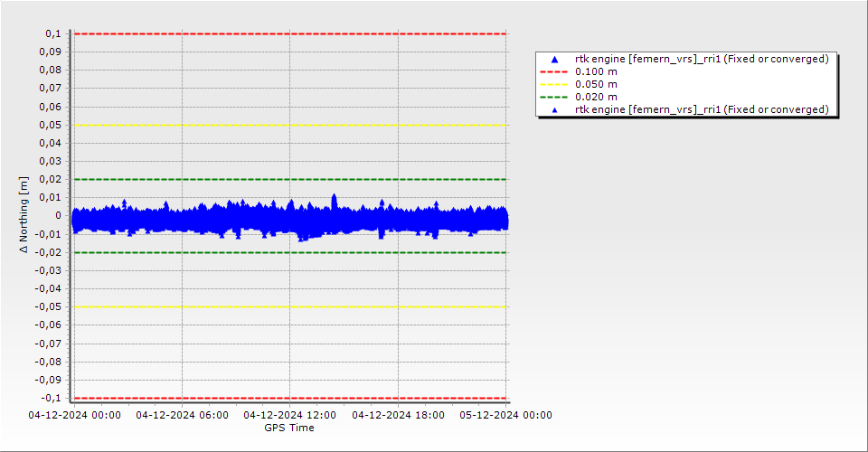Click the upper green dashed threshold line in plot
868x452 pixels.
pos(289,179)
